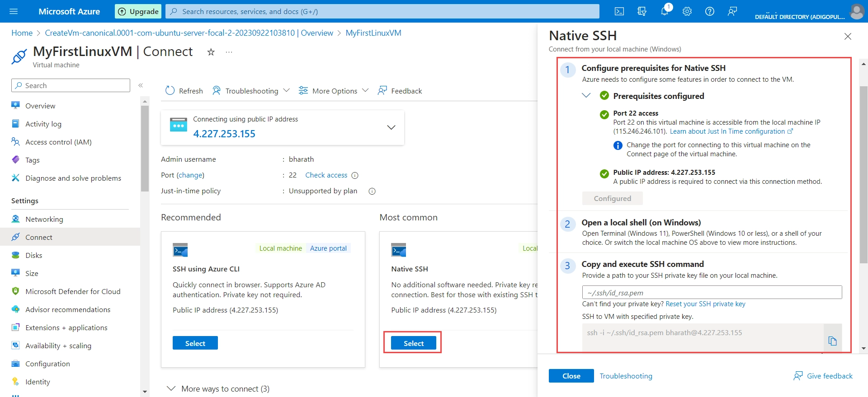
Task: Expand the public IP address connection dropdown
Action: [x=391, y=127]
